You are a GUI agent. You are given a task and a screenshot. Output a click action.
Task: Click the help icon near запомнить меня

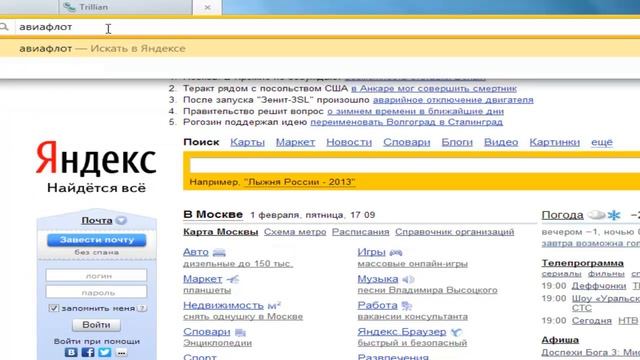tap(142, 308)
